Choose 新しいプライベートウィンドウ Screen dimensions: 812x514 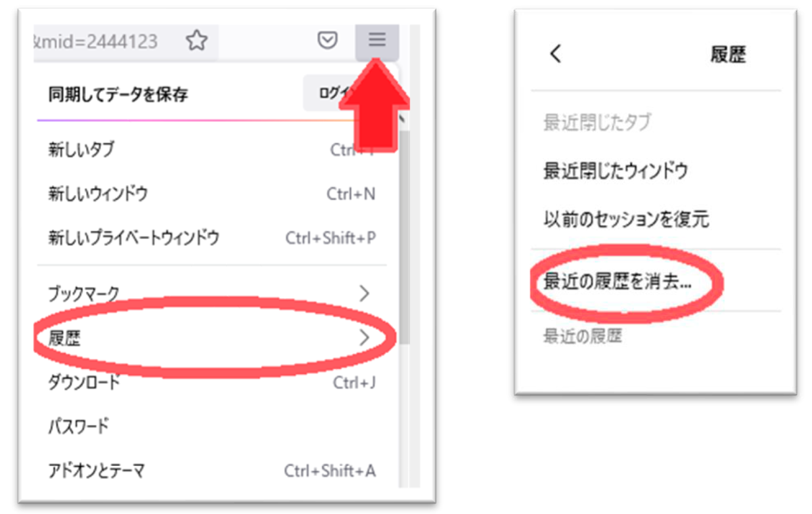(211, 238)
